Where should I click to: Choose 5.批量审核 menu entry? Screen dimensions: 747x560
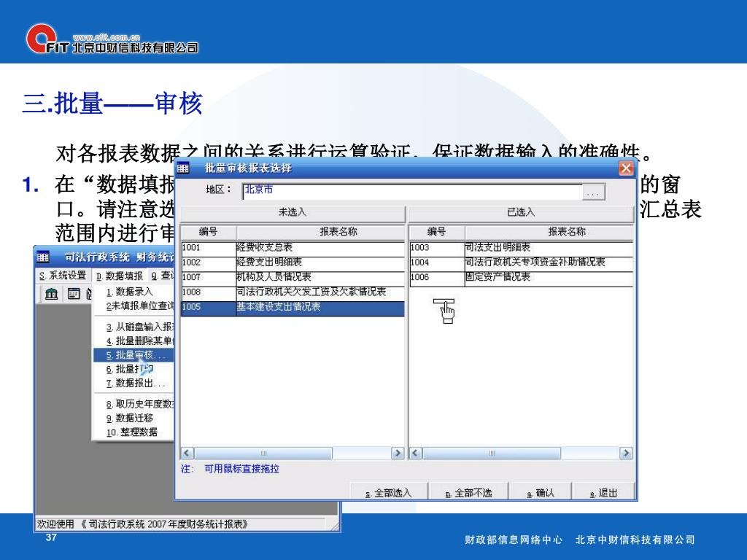click(x=133, y=355)
